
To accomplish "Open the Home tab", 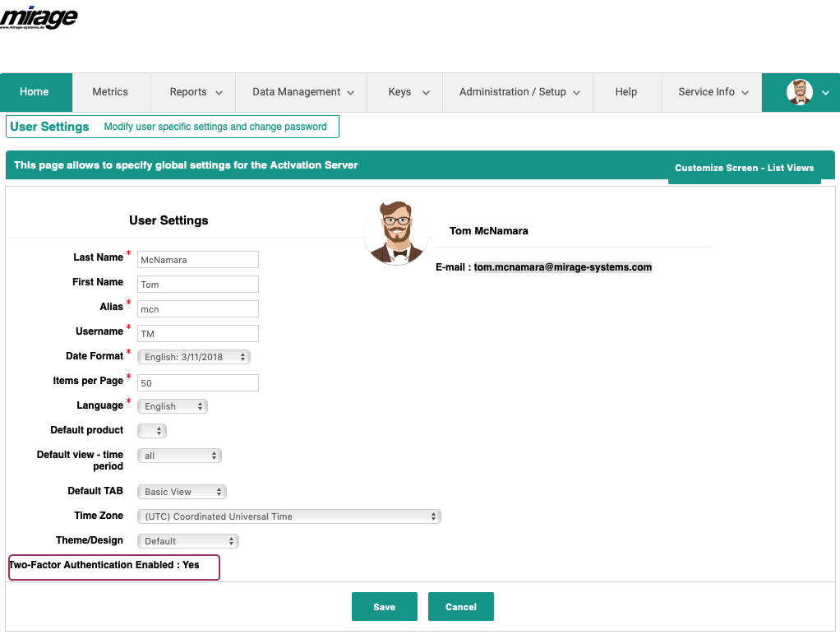I will (x=35, y=92).
